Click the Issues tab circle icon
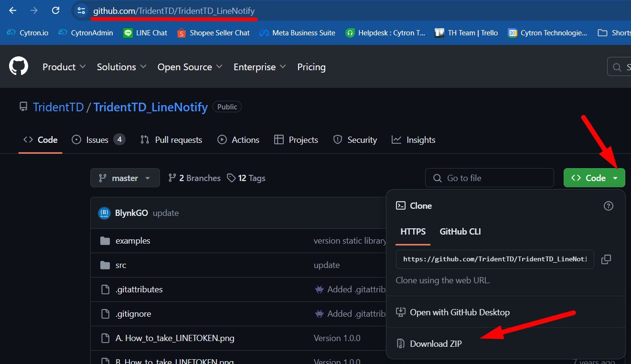Screen dimensions: 631x364 (x=76, y=139)
